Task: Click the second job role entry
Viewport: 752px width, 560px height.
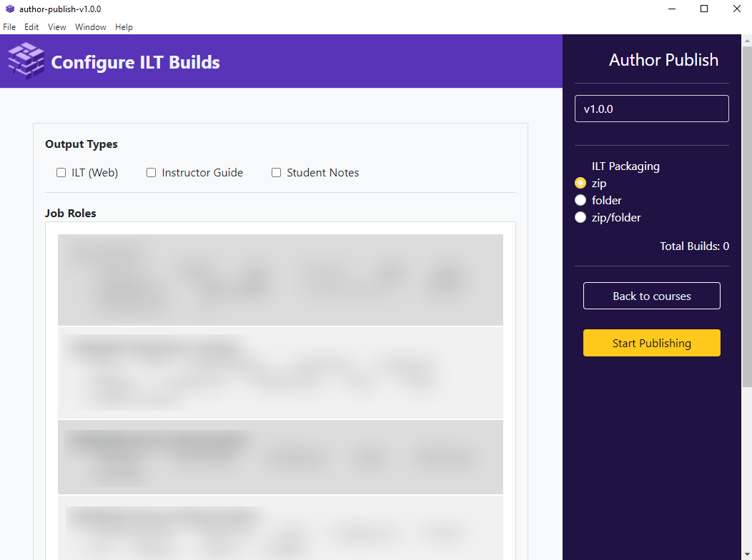Action: click(280, 372)
